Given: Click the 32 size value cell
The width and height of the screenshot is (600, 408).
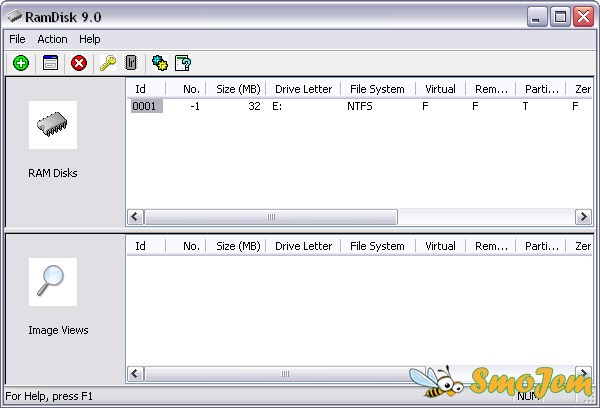Looking at the screenshot, I should pyautogui.click(x=254, y=106).
